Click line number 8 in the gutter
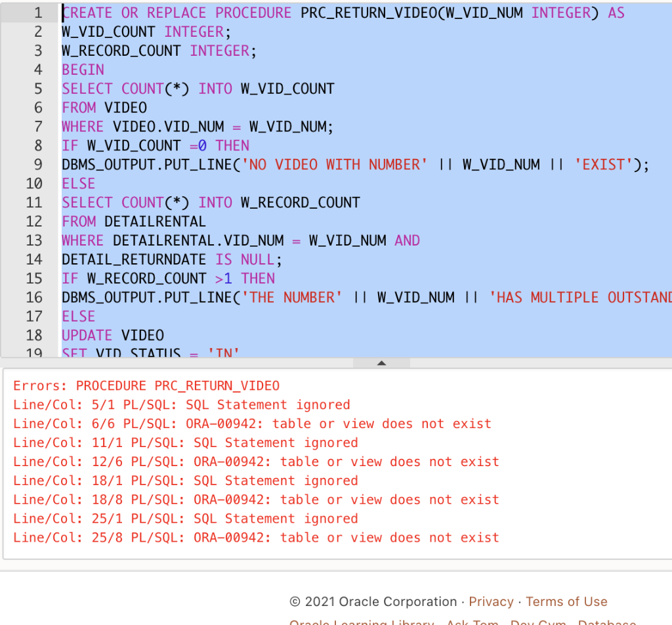This screenshot has height=625, width=672. tap(37, 146)
